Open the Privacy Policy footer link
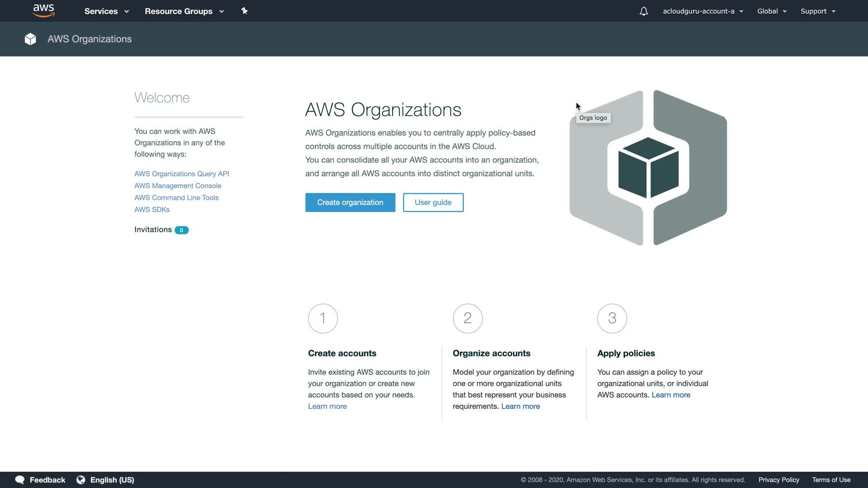Viewport: 868px width, 488px height. (x=778, y=480)
